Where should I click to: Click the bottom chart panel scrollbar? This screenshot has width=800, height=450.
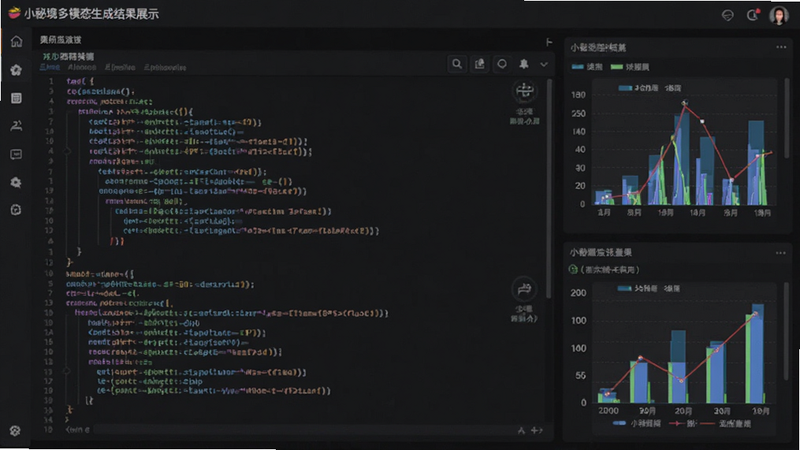point(787,332)
